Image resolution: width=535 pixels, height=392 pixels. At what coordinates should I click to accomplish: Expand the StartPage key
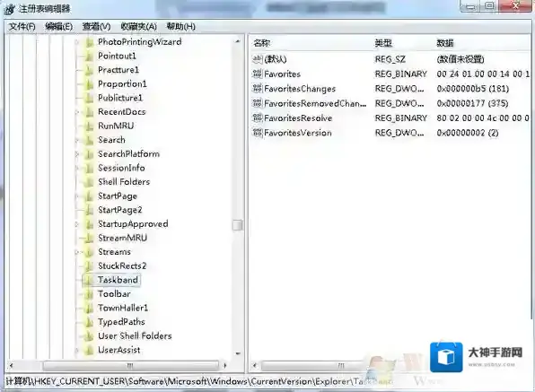[77, 196]
